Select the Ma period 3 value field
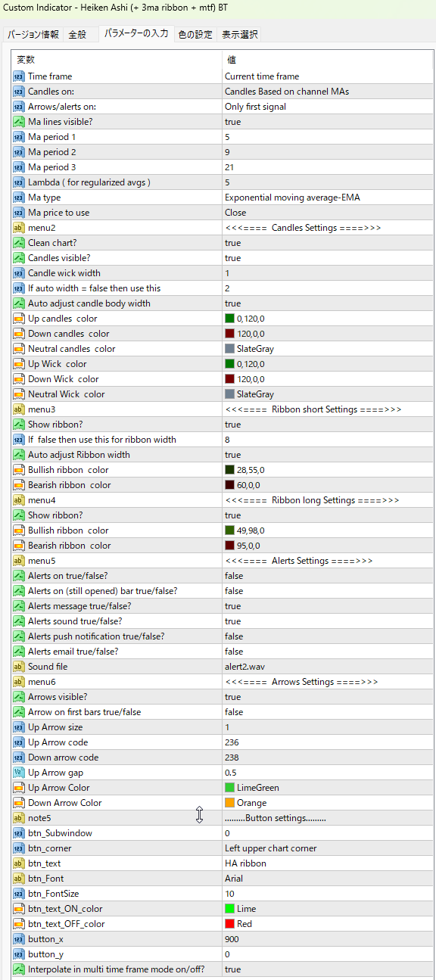 pos(327,167)
